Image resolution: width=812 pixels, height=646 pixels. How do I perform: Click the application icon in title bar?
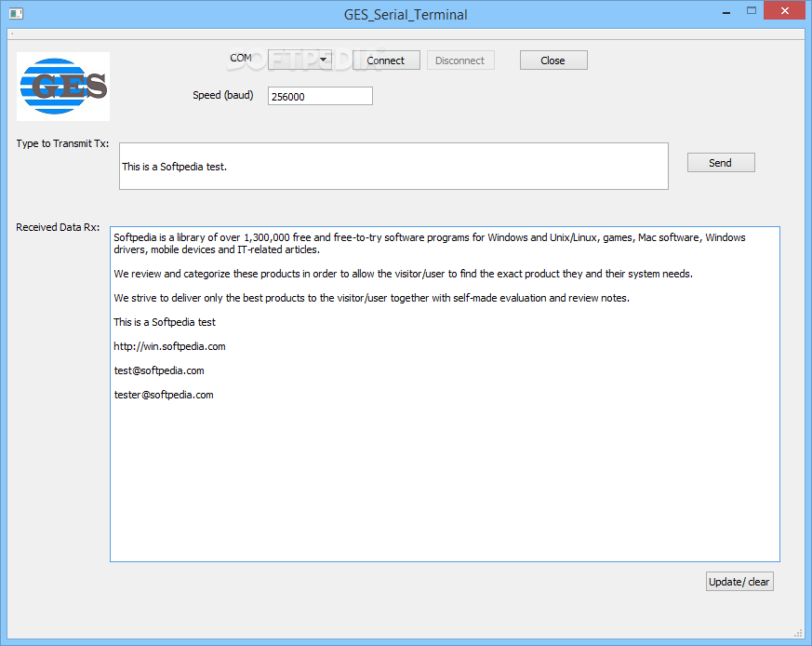[16, 13]
